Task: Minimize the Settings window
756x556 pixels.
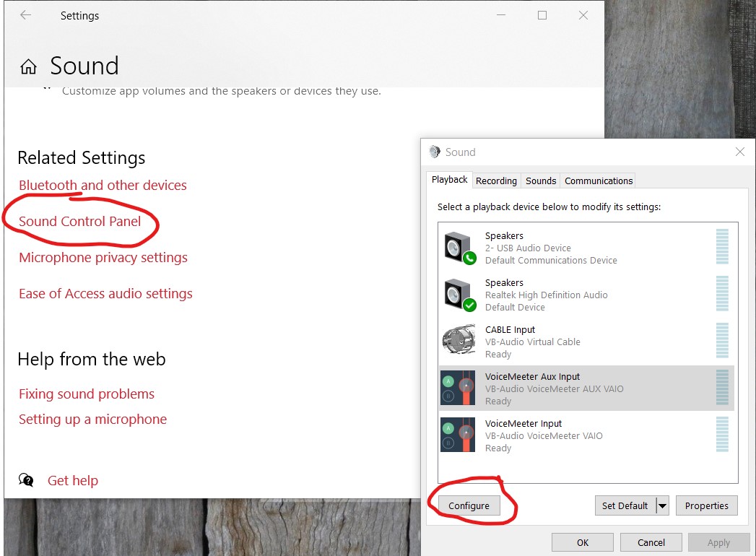Action: [501, 15]
